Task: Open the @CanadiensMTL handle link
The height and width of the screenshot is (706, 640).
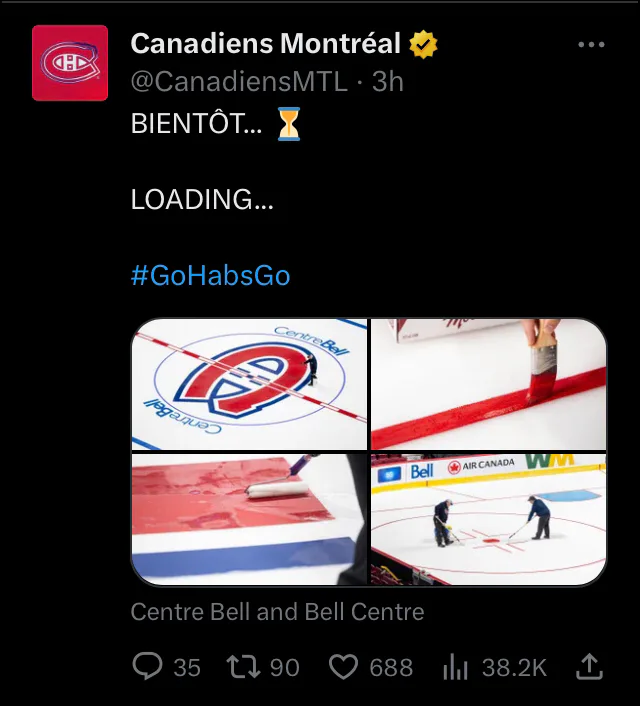Action: click(x=239, y=82)
